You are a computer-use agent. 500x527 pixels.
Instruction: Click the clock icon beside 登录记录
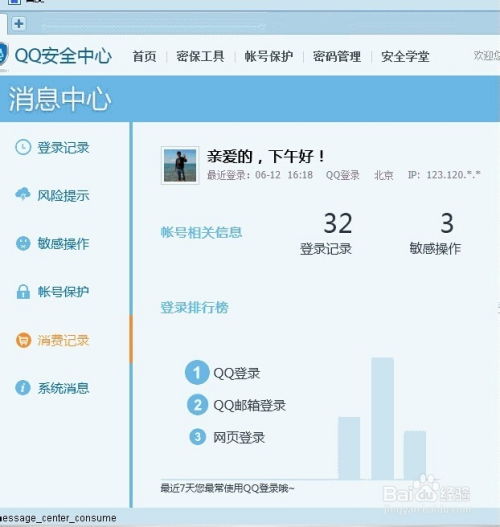[23, 147]
